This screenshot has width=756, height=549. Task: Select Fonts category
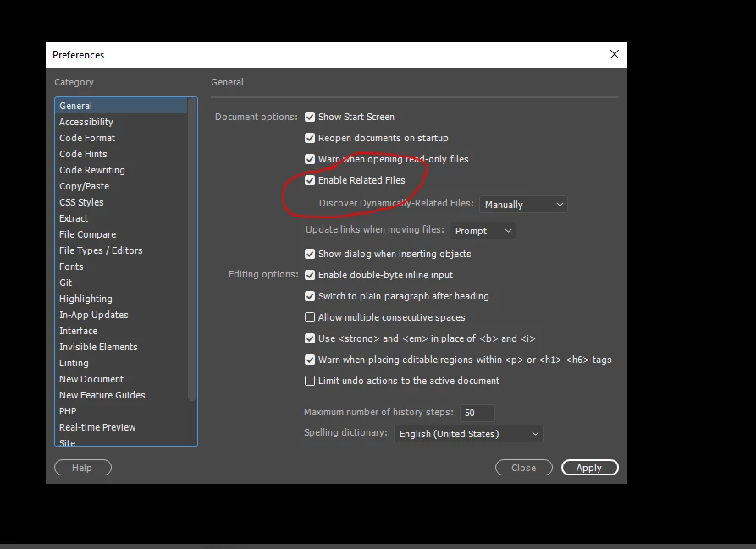coord(121,266)
